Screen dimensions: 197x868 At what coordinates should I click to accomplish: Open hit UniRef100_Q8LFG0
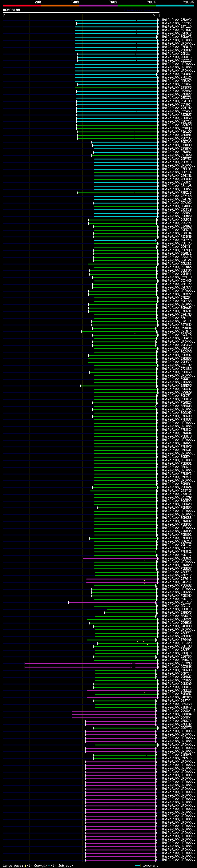pyautogui.click(x=177, y=271)
